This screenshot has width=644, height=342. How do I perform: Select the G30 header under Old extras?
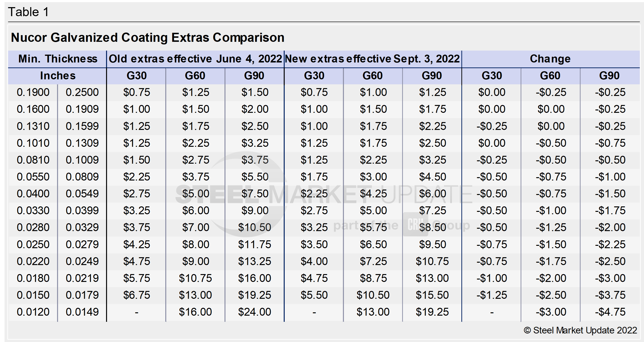point(137,76)
